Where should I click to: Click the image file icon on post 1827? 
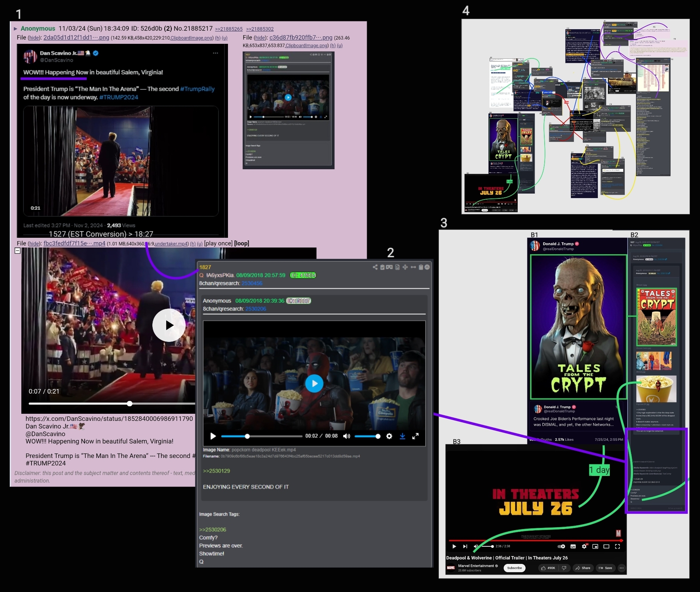[398, 267]
